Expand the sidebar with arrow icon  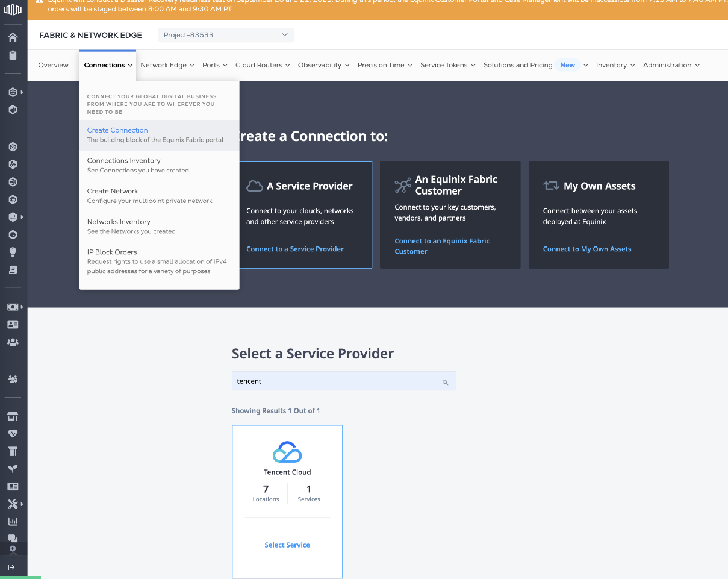(x=11, y=567)
